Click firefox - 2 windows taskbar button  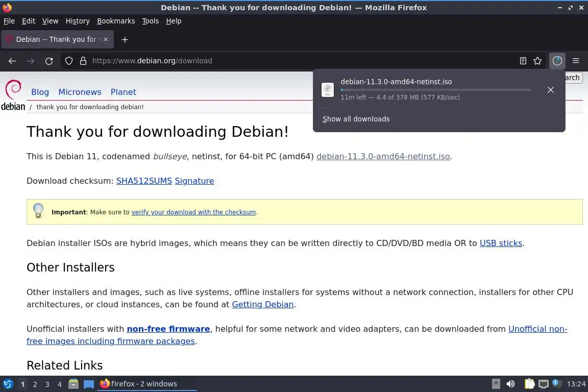(146, 384)
